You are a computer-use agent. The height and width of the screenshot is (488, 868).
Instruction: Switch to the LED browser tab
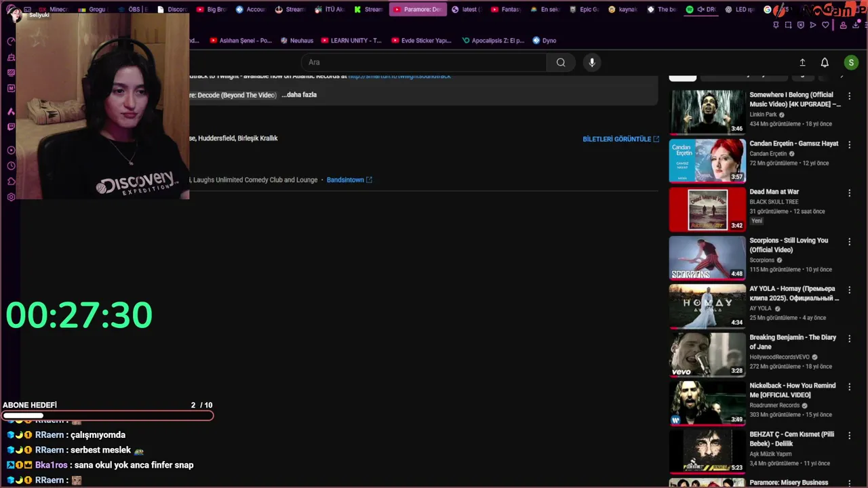740,9
